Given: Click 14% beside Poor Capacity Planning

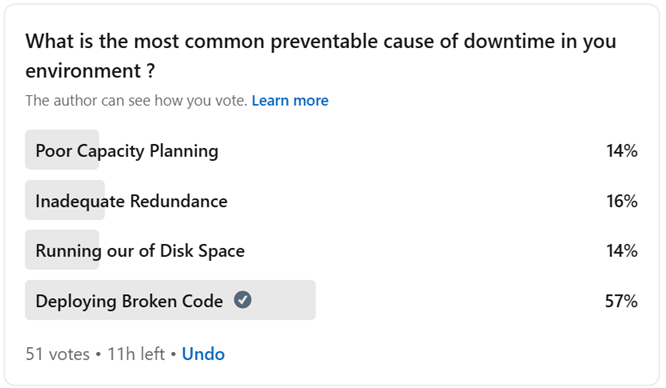Looking at the screenshot, I should pos(622,150).
